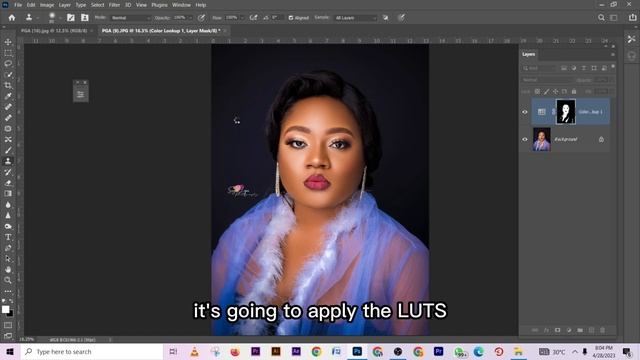Toggle Lock all for the layer
The width and height of the screenshot is (640, 360).
[574, 91]
